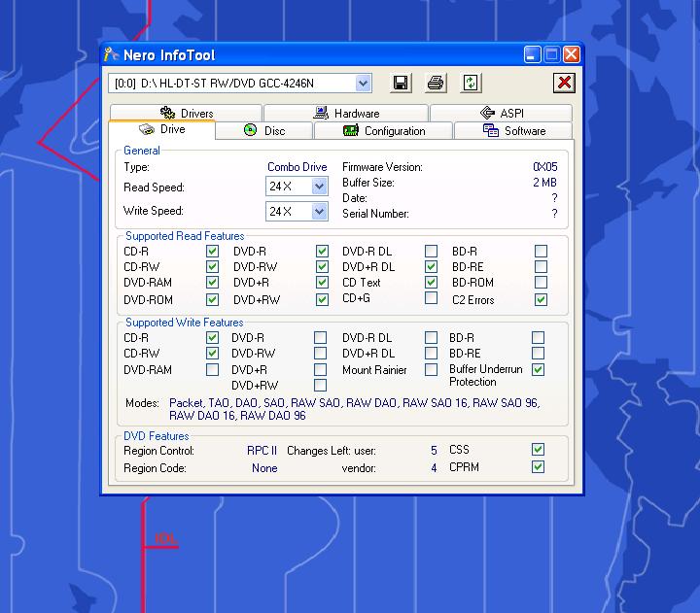Toggle the Buffer Underrun Protection checkbox
This screenshot has height=613, width=700.
point(538,370)
